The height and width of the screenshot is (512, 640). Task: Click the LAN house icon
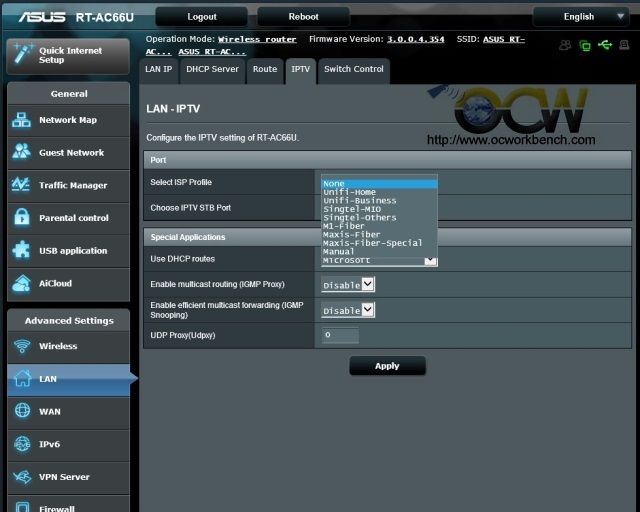point(23,378)
